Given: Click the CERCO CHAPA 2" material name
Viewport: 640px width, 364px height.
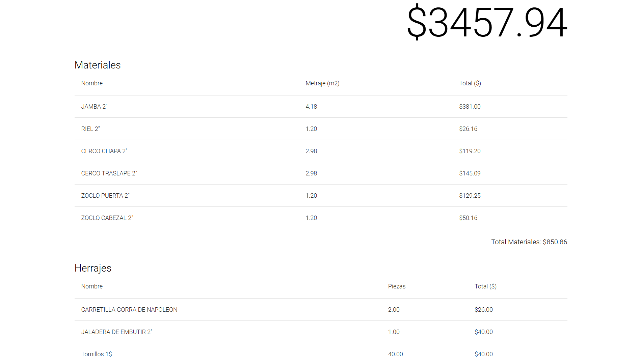Looking at the screenshot, I should [x=104, y=151].
